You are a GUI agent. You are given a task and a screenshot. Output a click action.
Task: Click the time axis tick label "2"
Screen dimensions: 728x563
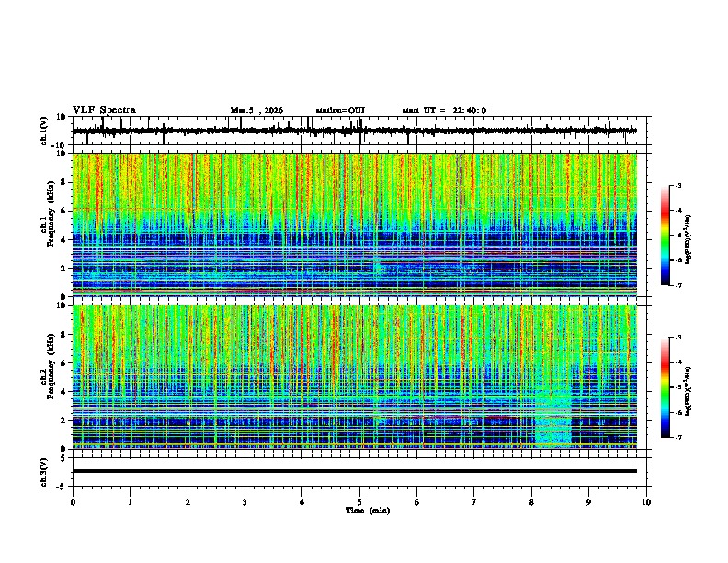coord(188,502)
